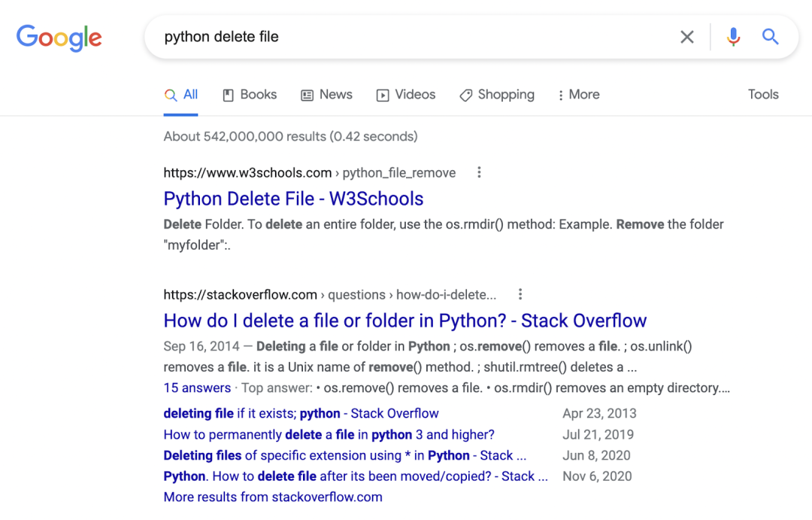Open Python Delete File - W3Schools link
This screenshot has width=812, height=520.
294,199
